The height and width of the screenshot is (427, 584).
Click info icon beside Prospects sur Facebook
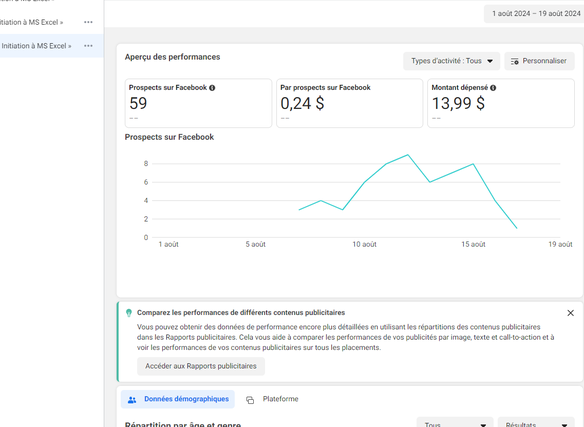point(212,88)
